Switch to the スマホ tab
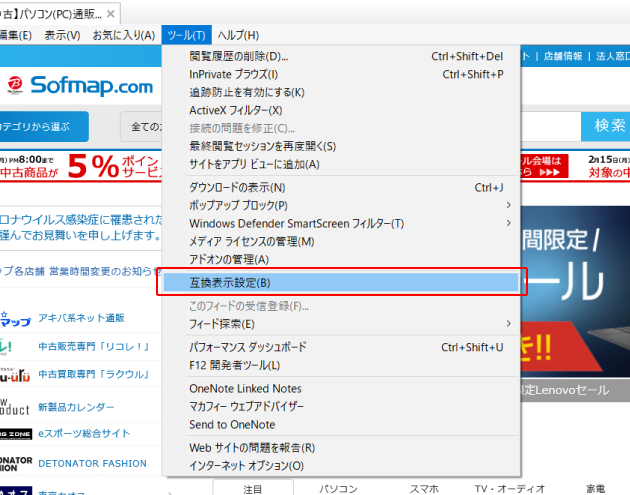 coord(424,489)
